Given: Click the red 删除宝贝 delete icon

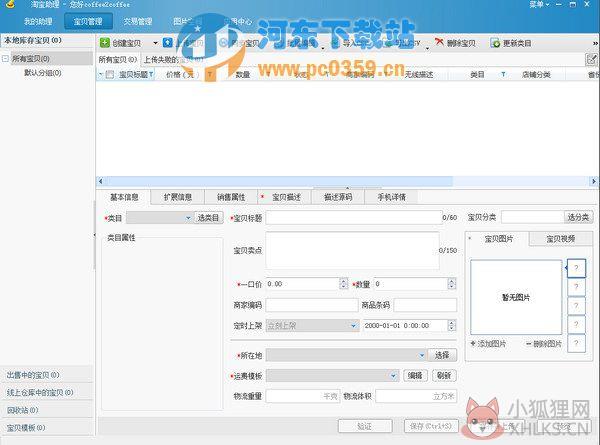Looking at the screenshot, I should (x=439, y=42).
